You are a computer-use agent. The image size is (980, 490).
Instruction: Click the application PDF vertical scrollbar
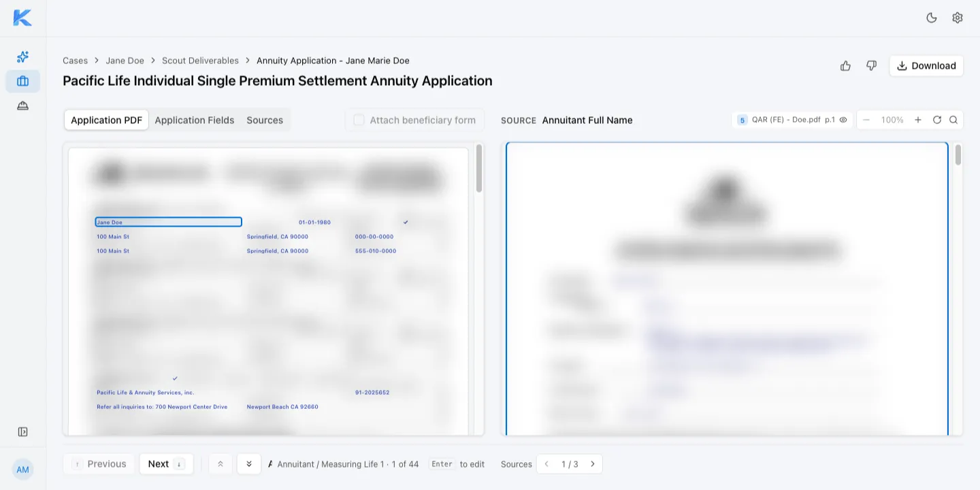[x=479, y=168]
